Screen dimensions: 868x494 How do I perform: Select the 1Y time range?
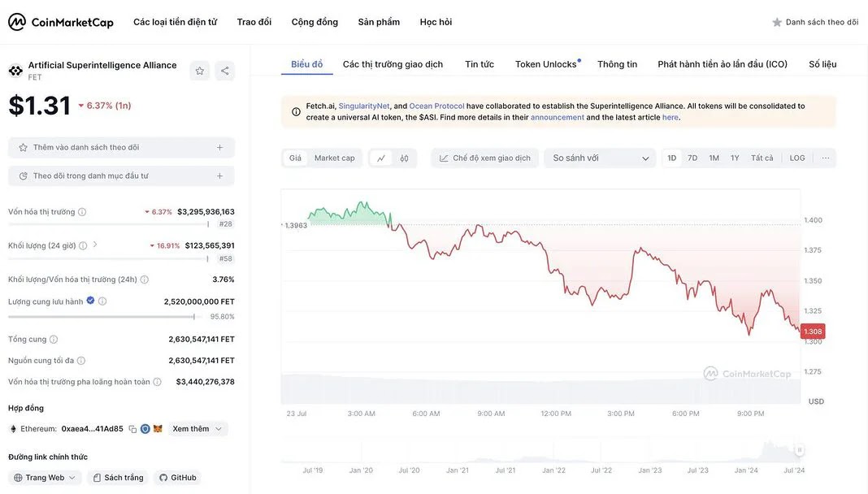735,158
